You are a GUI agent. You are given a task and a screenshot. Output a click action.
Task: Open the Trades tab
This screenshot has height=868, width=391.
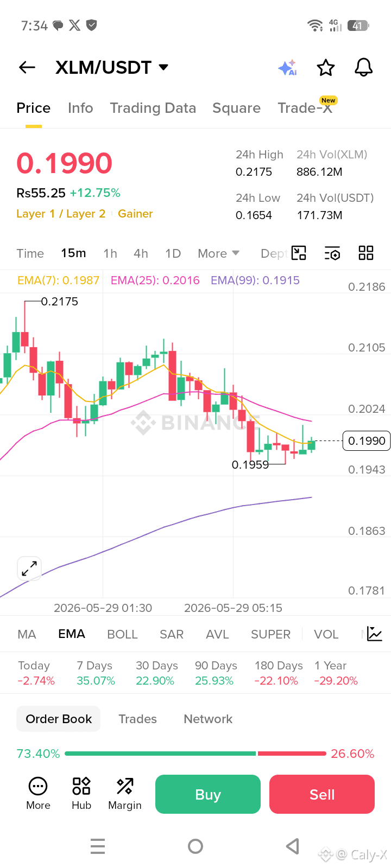pos(138,719)
